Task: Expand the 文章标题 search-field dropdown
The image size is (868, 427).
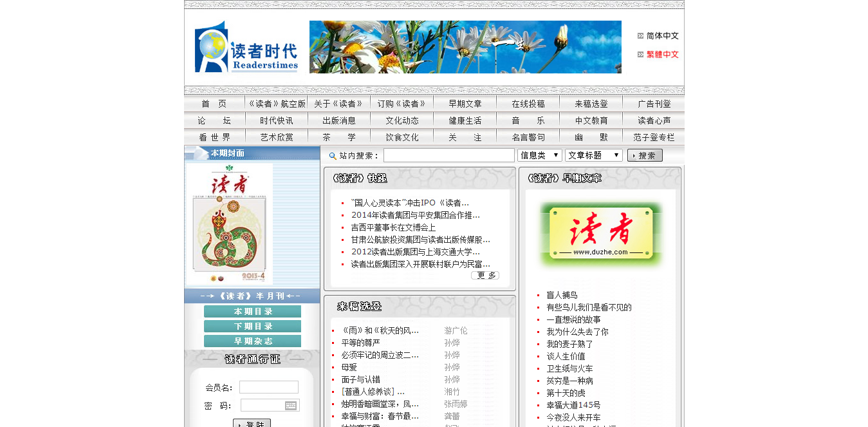Action: [x=594, y=155]
